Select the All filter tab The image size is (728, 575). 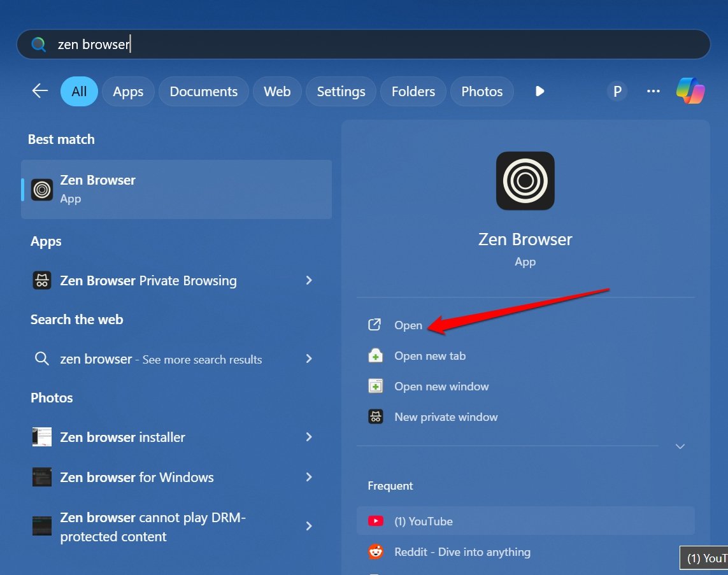click(x=79, y=92)
